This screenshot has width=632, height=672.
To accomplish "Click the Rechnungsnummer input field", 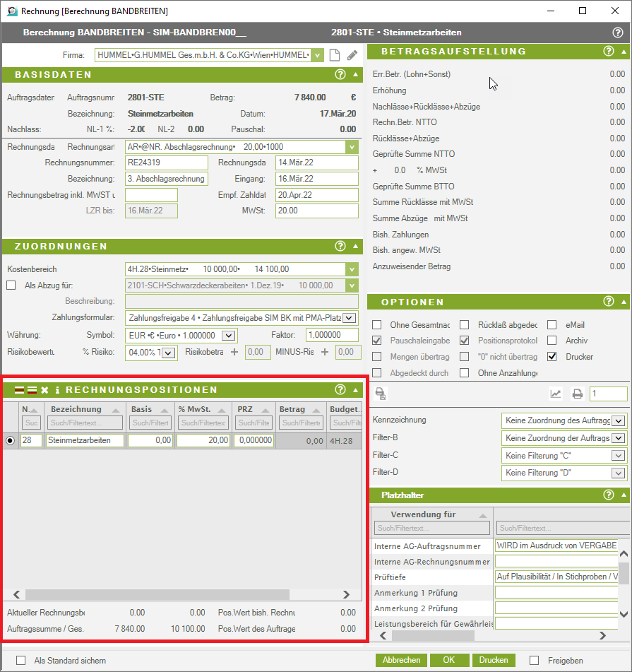I will coord(166,163).
